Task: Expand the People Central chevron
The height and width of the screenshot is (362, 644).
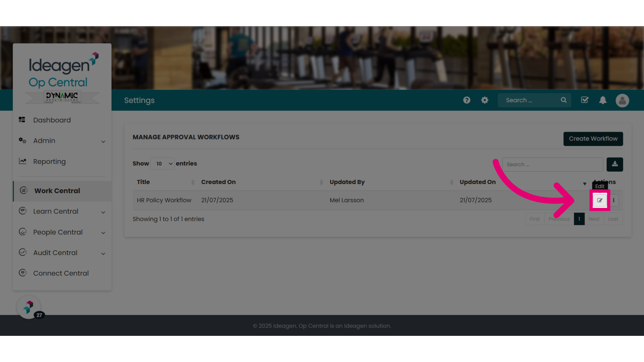Action: tap(103, 233)
